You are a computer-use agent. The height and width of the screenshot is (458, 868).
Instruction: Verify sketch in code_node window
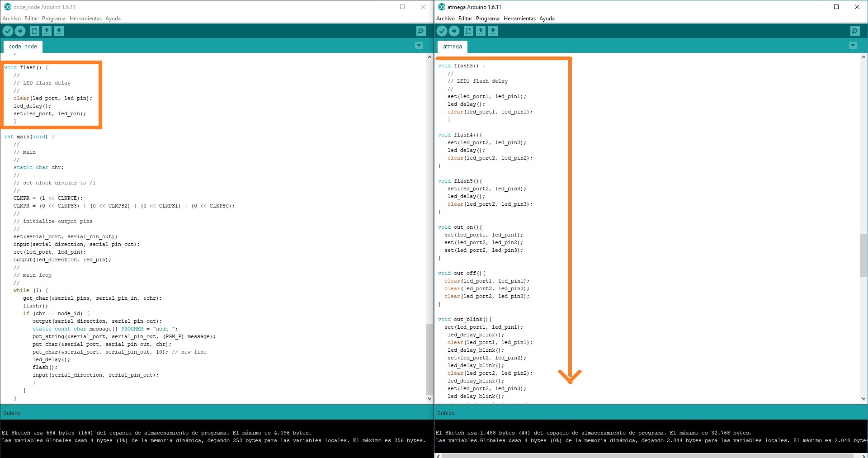click(x=8, y=31)
